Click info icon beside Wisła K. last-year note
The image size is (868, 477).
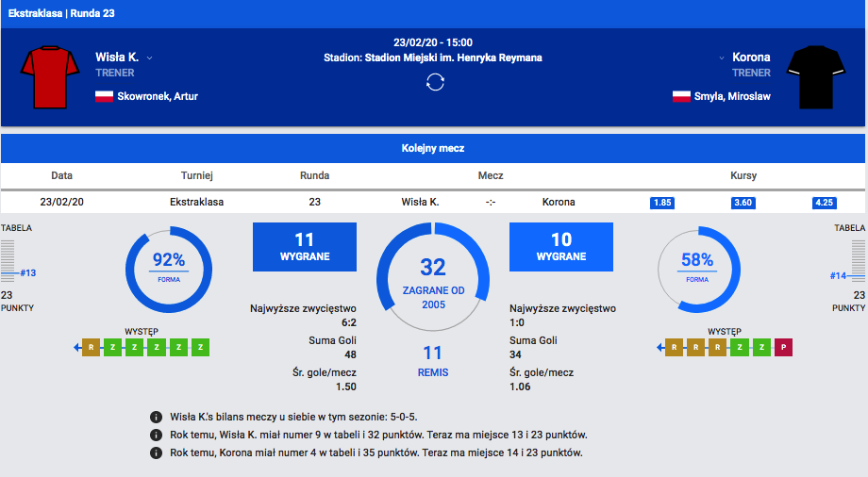pyautogui.click(x=156, y=435)
